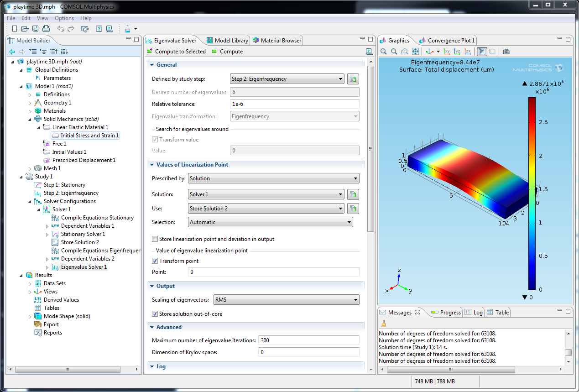The image size is (579, 392).
Task: Switch to the Convergence Plot 1 tab
Action: click(x=451, y=41)
